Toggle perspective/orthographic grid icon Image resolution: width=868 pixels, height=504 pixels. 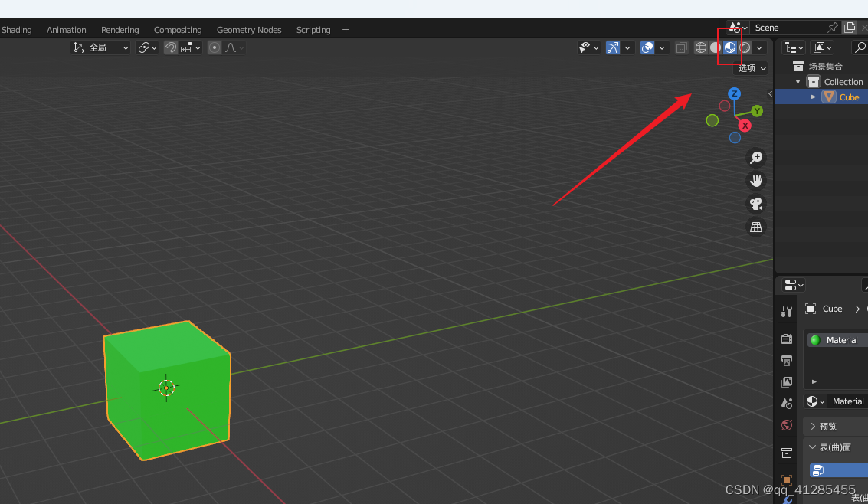point(756,227)
